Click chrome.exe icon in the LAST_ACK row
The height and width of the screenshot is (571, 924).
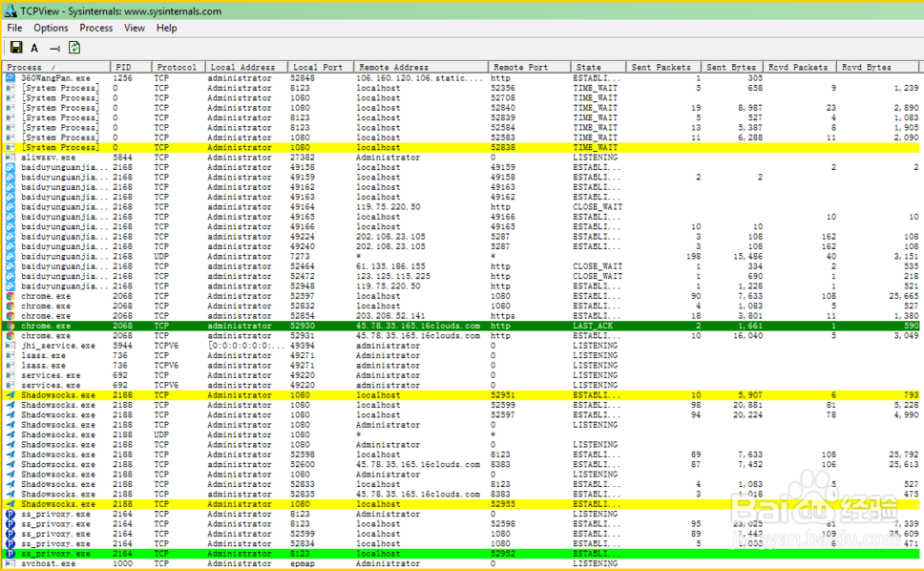(10, 326)
